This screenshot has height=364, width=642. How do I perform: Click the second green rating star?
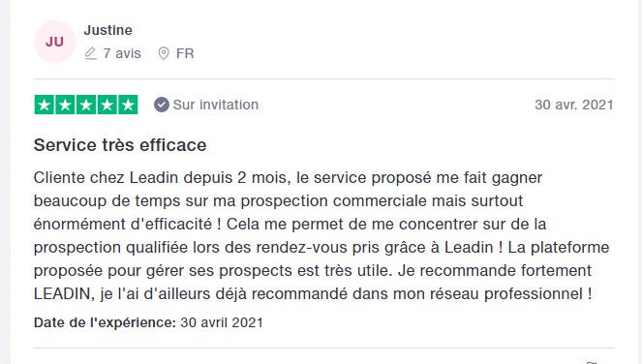(x=65, y=105)
